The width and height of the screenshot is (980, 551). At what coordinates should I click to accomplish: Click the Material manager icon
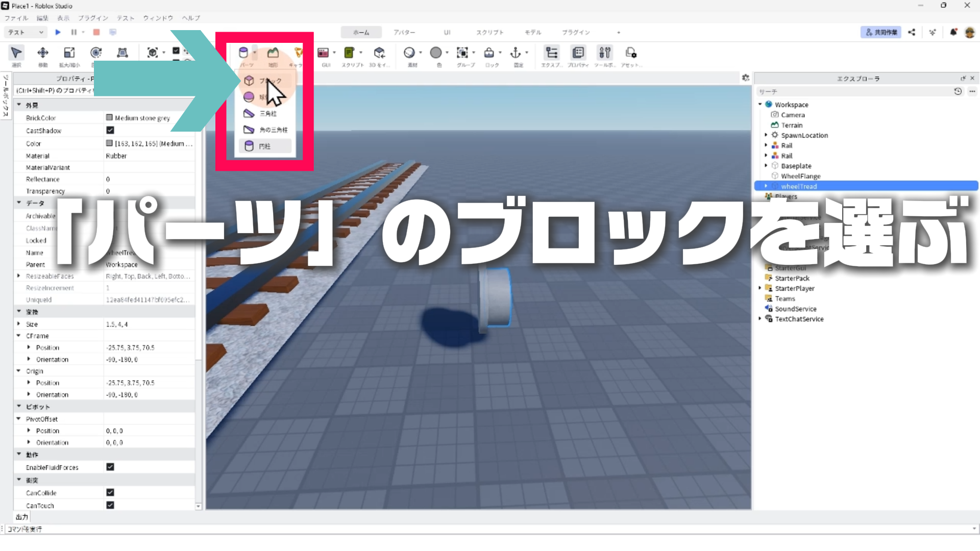[x=409, y=53]
